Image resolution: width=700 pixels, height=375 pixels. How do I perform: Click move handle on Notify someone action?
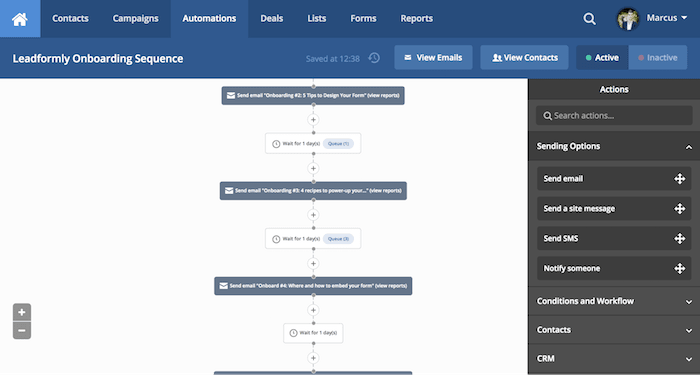click(679, 268)
